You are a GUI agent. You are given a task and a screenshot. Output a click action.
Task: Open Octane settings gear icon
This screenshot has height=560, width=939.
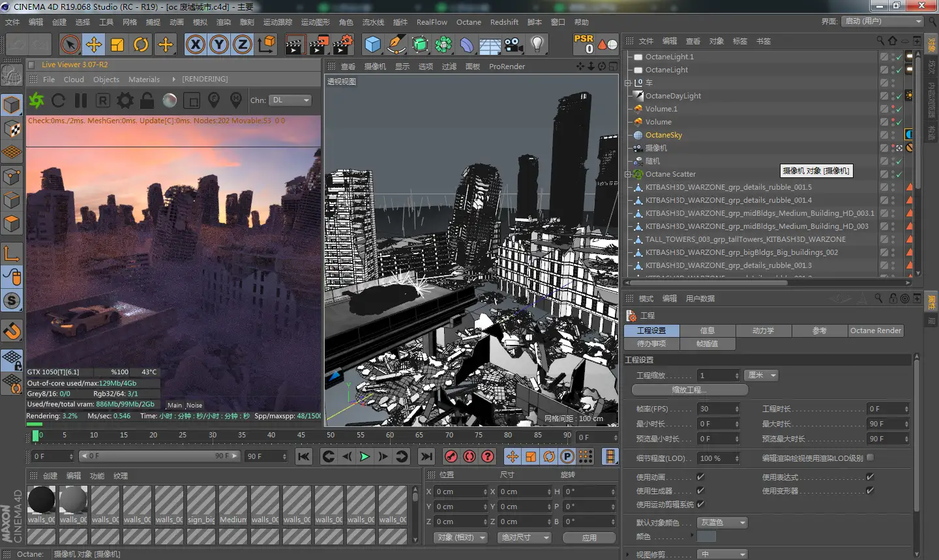125,100
